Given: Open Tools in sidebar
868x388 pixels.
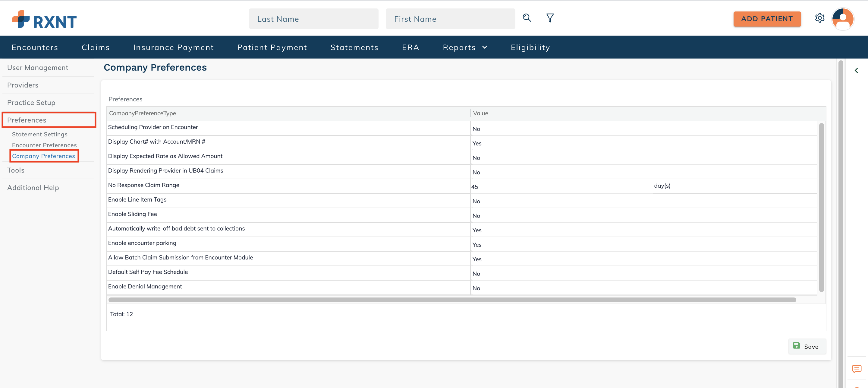Looking at the screenshot, I should pyautogui.click(x=15, y=170).
